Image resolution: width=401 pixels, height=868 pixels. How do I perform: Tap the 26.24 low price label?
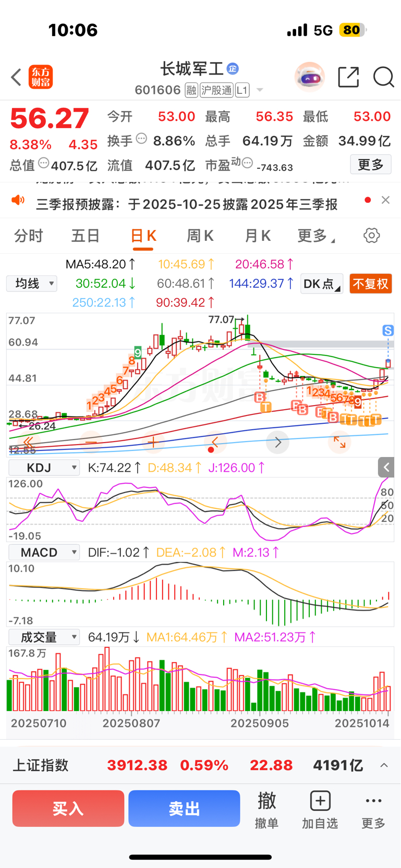[x=42, y=426]
